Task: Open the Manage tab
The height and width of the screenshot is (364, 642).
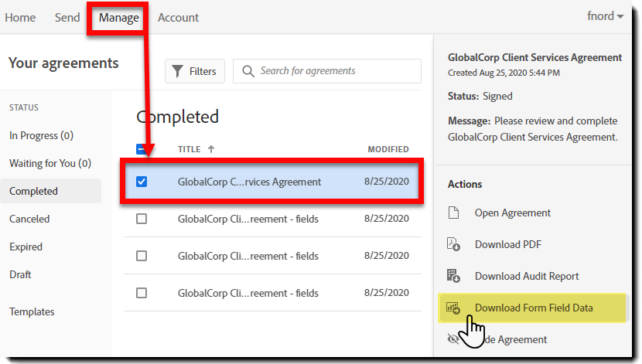Action: (x=119, y=17)
